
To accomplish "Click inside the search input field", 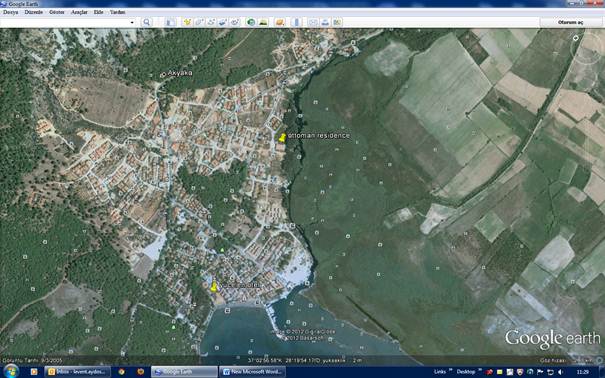I will point(65,22).
